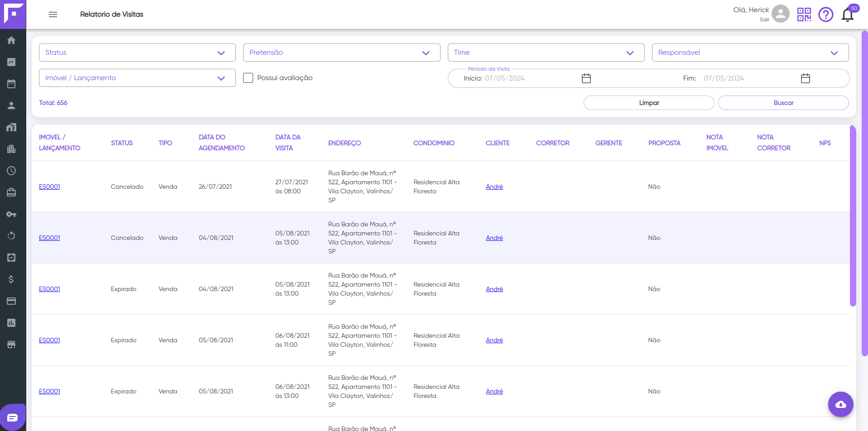Open André client link in 06/08/2021 11:00 row
The width and height of the screenshot is (868, 431).
(x=494, y=340)
